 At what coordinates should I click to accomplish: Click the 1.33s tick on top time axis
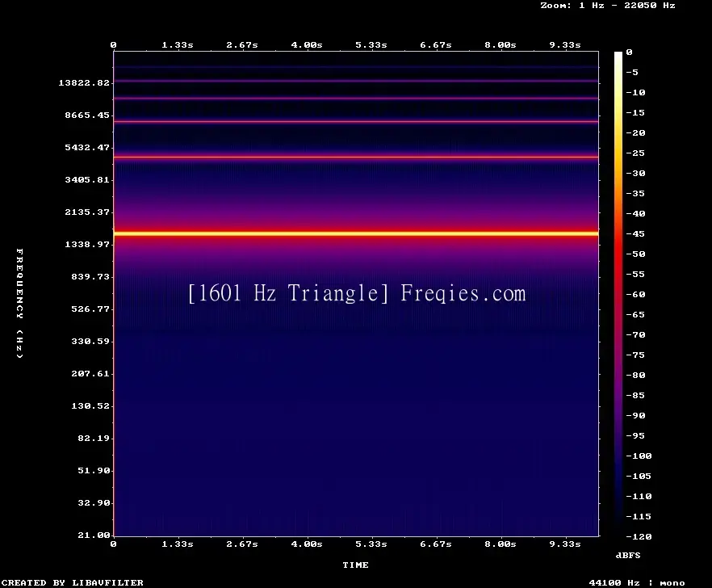[178, 45]
